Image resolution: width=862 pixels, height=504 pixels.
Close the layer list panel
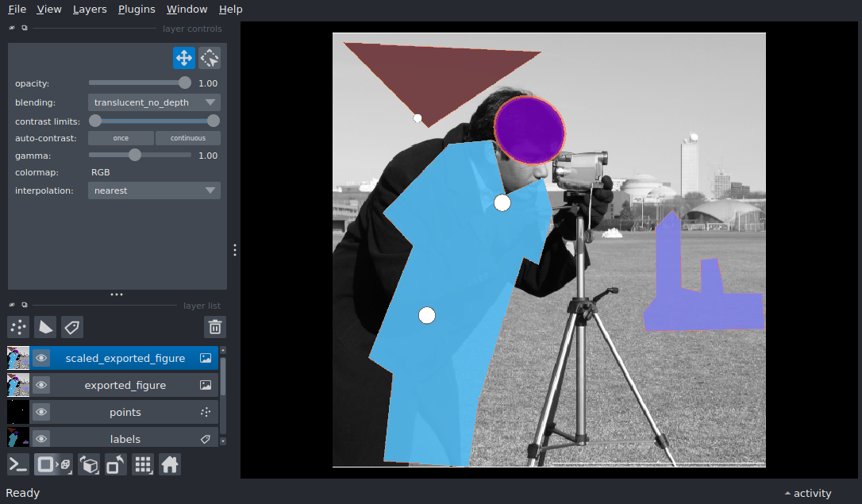tap(12, 305)
